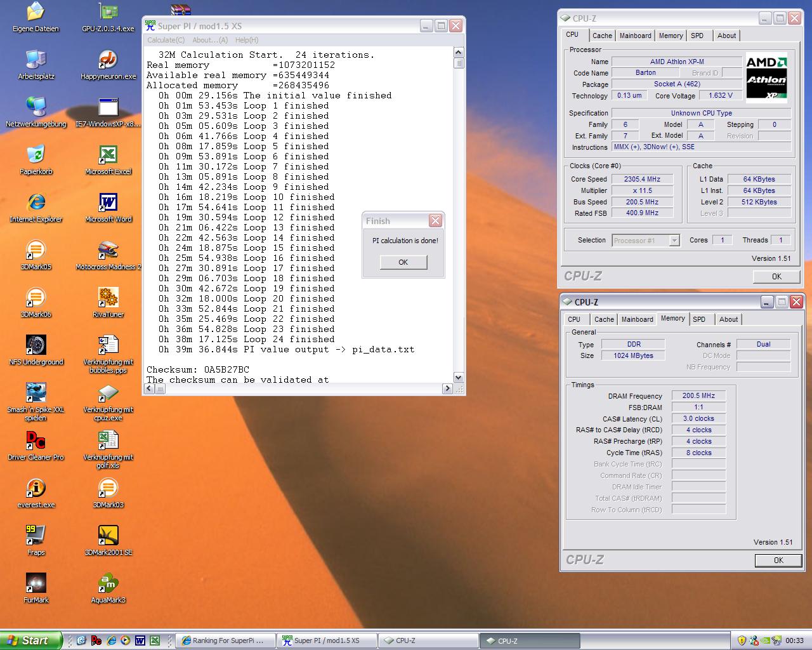Click Word icon in Quick Launch bar
Screen dimensions: 812x650
click(140, 640)
